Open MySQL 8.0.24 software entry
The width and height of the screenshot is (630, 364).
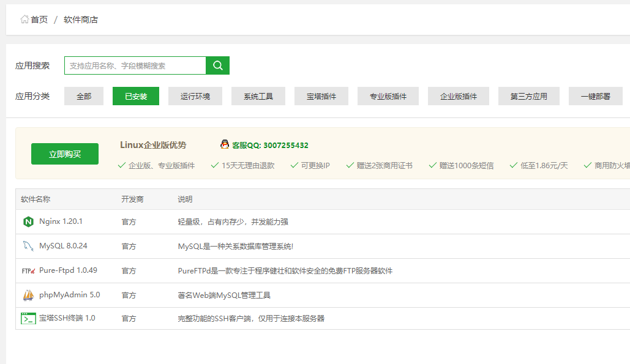[x=63, y=246]
